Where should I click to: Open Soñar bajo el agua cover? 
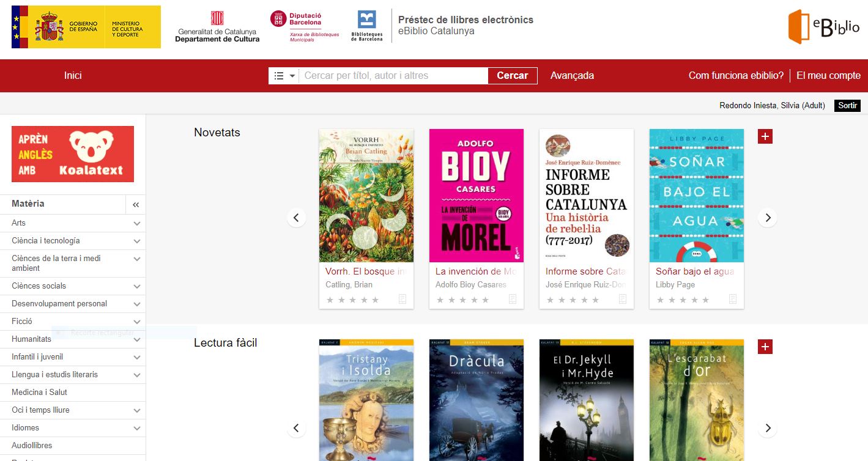697,196
